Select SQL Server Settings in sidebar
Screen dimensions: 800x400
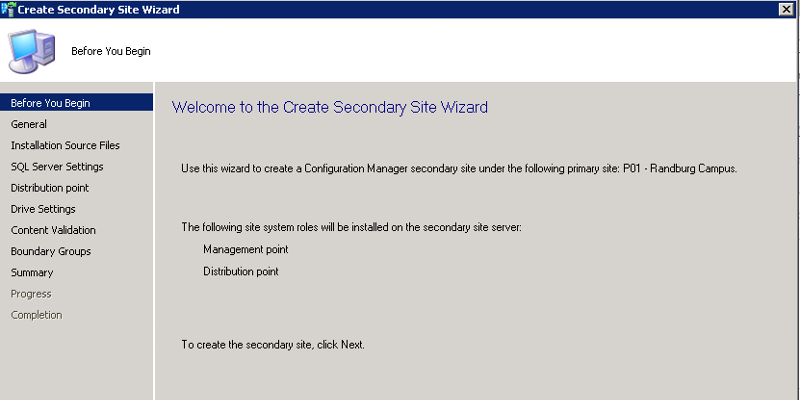[x=57, y=167]
